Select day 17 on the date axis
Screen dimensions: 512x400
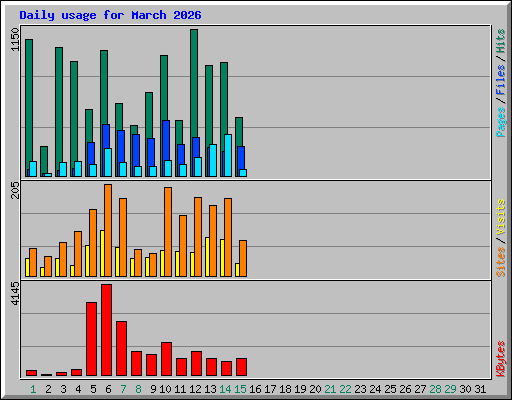point(270,389)
